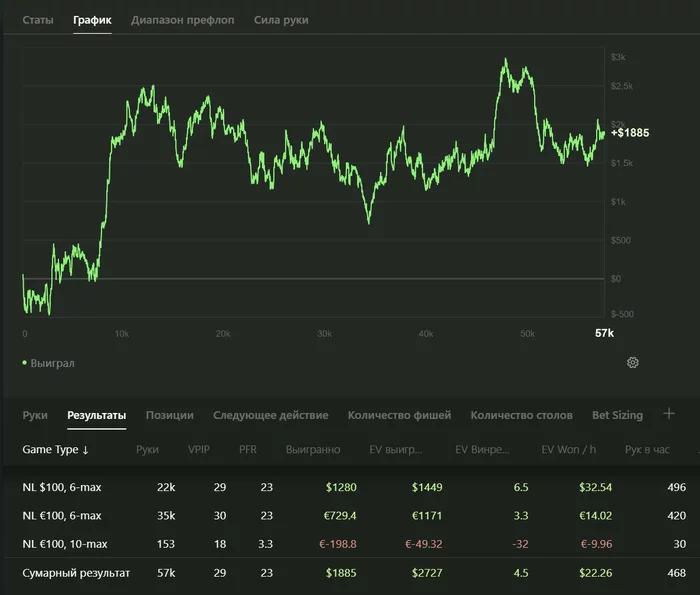Sort by the Выигранно column header
Image resolution: width=700 pixels, height=595 pixels.
tap(313, 449)
